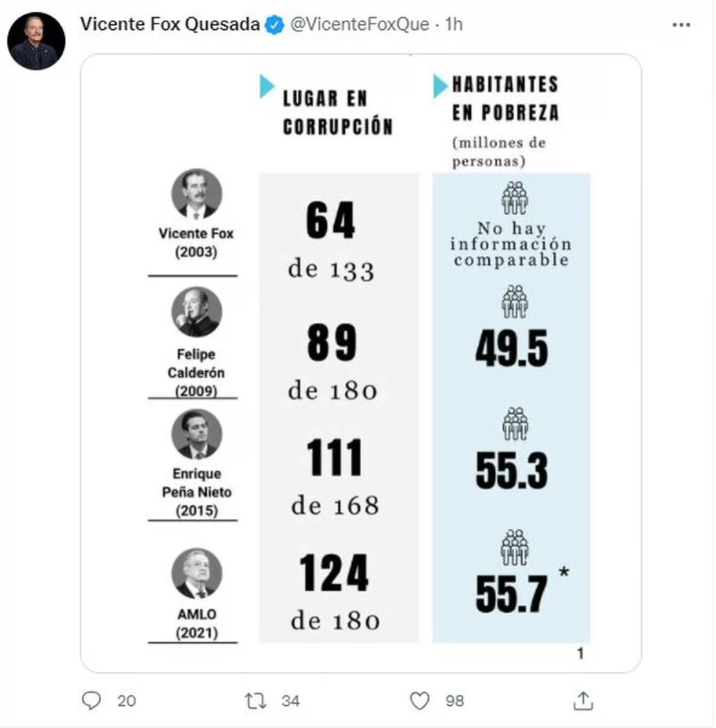The image size is (716, 728).
Task: Open the share tweet icon
Action: click(x=582, y=701)
